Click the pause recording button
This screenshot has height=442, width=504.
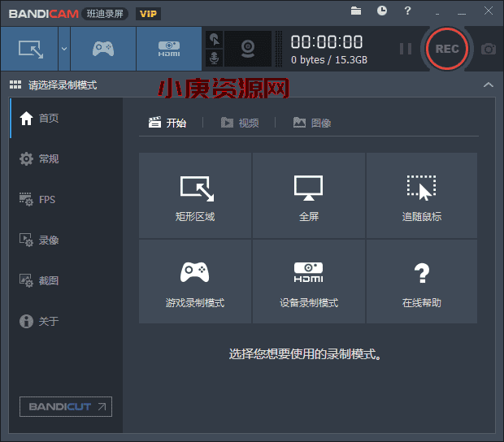(405, 49)
